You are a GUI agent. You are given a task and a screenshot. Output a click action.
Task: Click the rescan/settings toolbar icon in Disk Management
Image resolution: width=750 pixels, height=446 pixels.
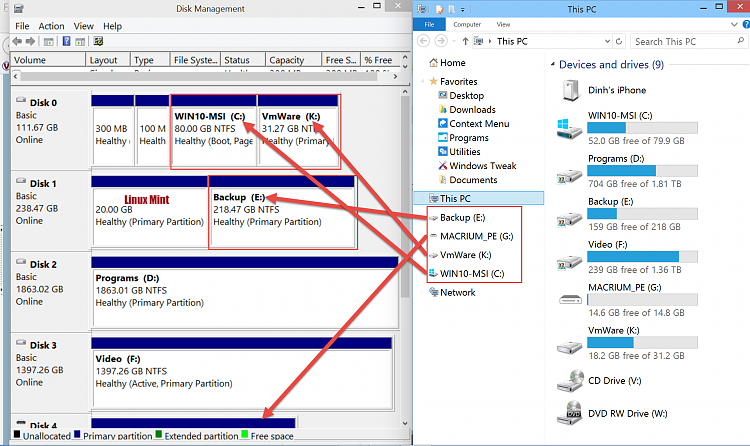[x=99, y=42]
